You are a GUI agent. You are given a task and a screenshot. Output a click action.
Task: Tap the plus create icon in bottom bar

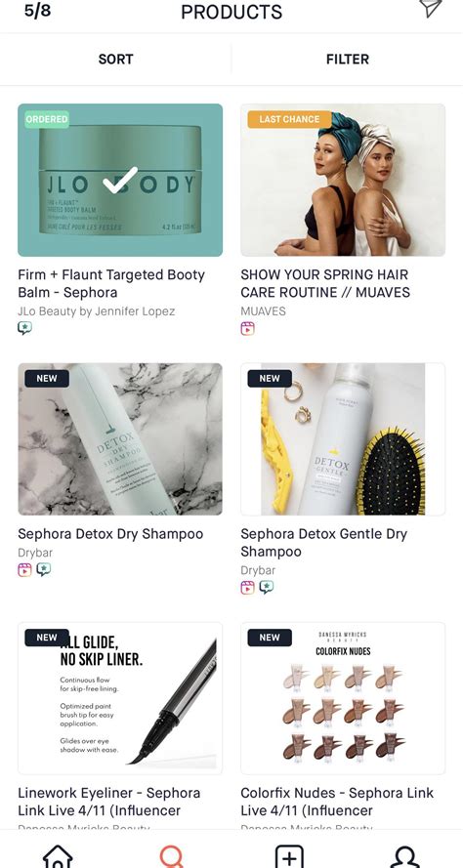click(x=290, y=857)
